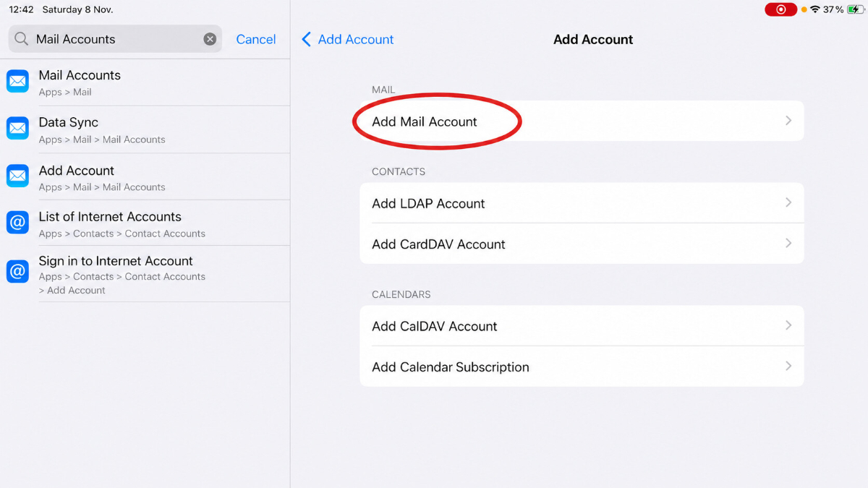Select Add Calendar Subscription row
868x488 pixels.
click(x=582, y=367)
